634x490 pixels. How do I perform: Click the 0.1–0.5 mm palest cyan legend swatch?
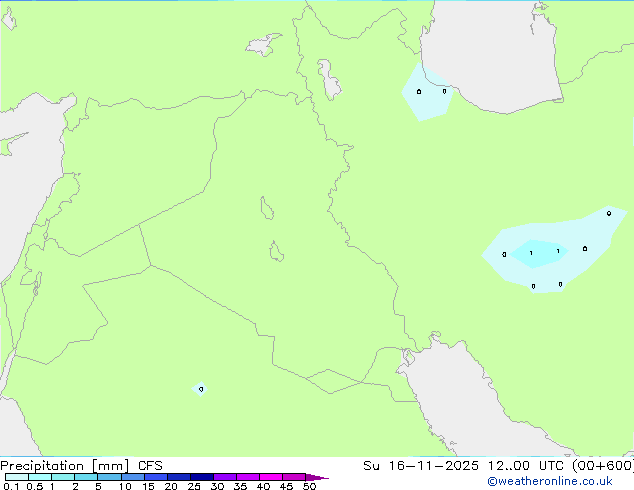coord(17,477)
